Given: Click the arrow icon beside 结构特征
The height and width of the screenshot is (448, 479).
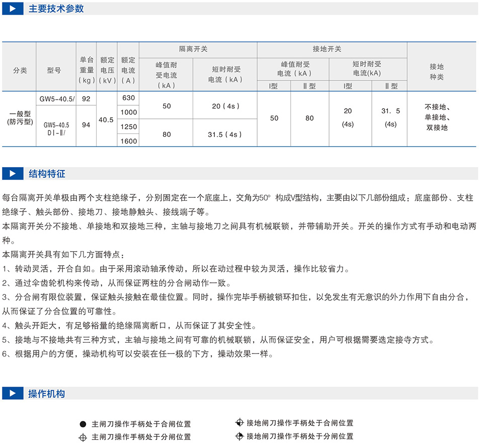Looking at the screenshot, I should (x=13, y=174).
